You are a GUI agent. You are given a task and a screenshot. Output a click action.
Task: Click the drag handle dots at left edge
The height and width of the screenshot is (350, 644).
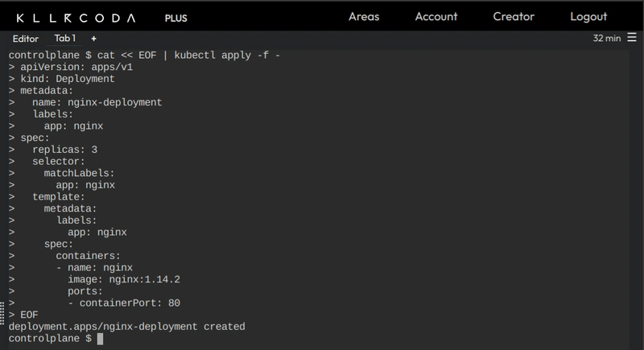tap(2, 313)
